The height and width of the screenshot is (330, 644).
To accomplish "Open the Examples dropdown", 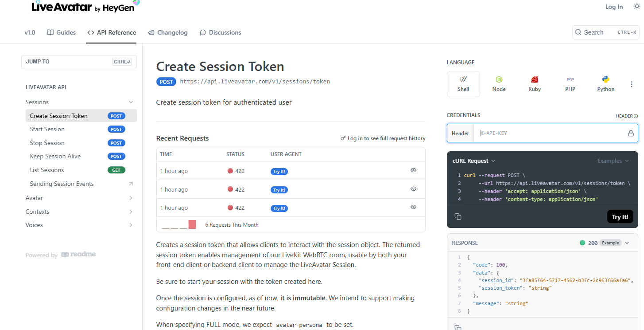I will point(613,161).
